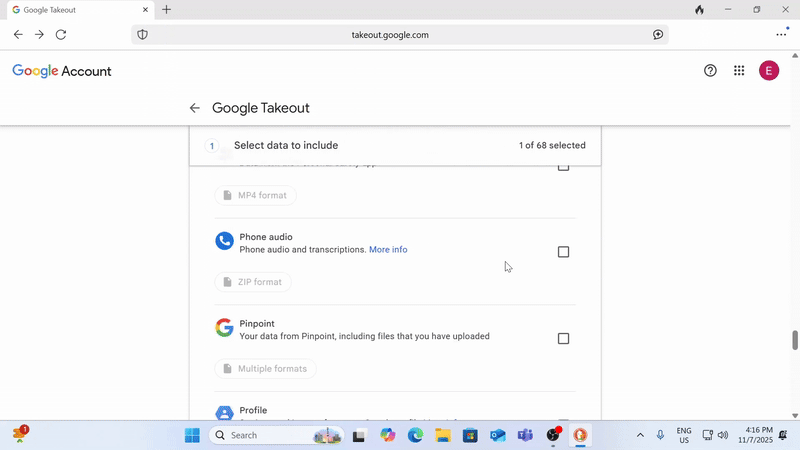
Task: Click the '1 of 68 selected' counter
Action: (552, 145)
